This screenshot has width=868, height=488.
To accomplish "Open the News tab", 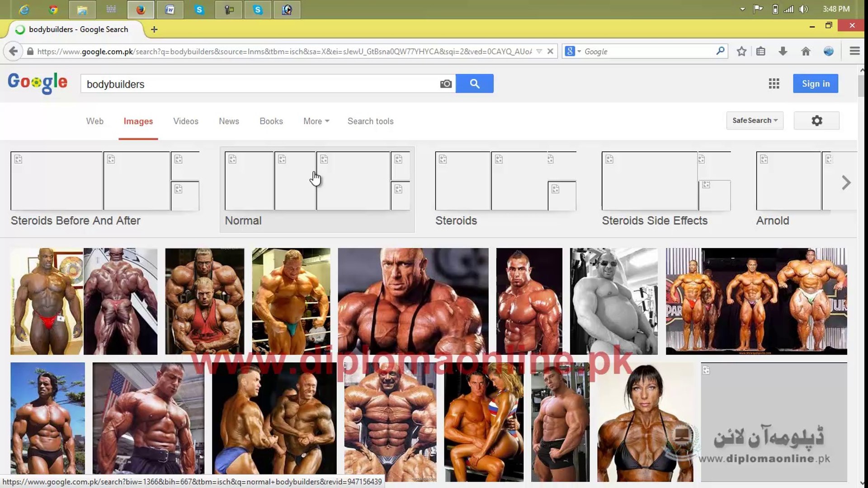I will 229,121.
